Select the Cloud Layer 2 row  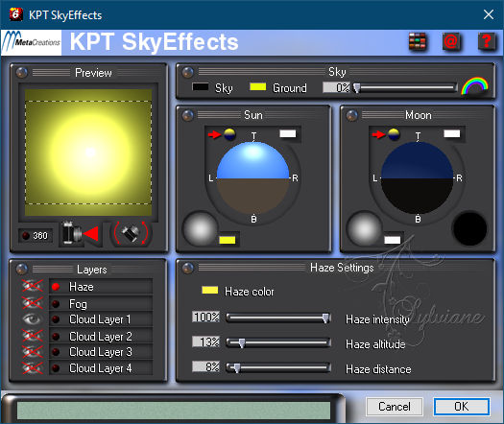[101, 337]
